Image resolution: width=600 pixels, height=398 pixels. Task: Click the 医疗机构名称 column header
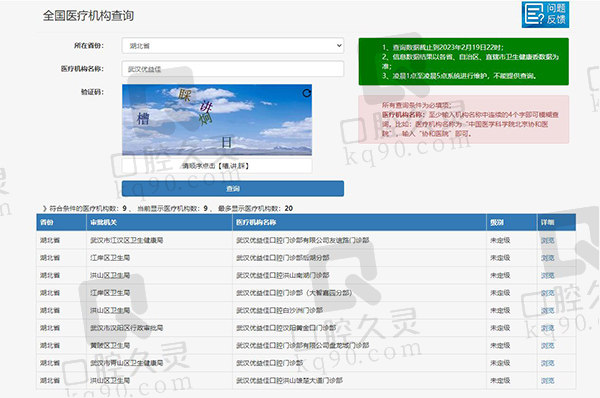(x=359, y=222)
